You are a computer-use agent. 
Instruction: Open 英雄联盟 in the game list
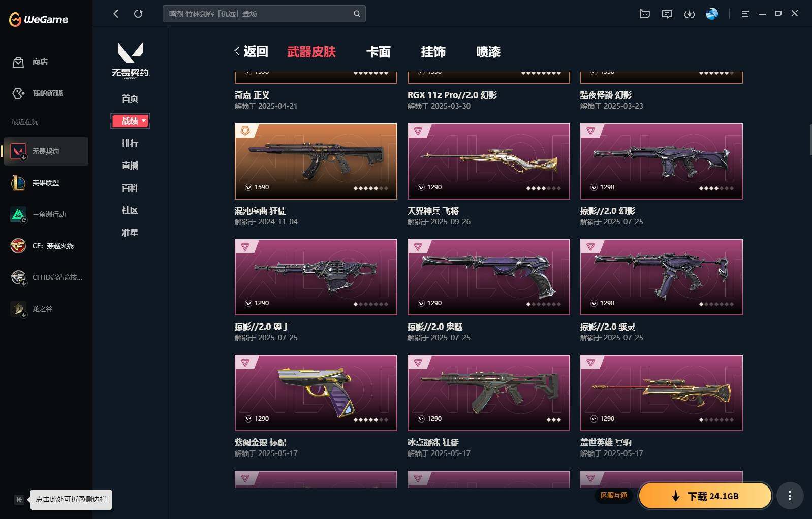pos(46,183)
